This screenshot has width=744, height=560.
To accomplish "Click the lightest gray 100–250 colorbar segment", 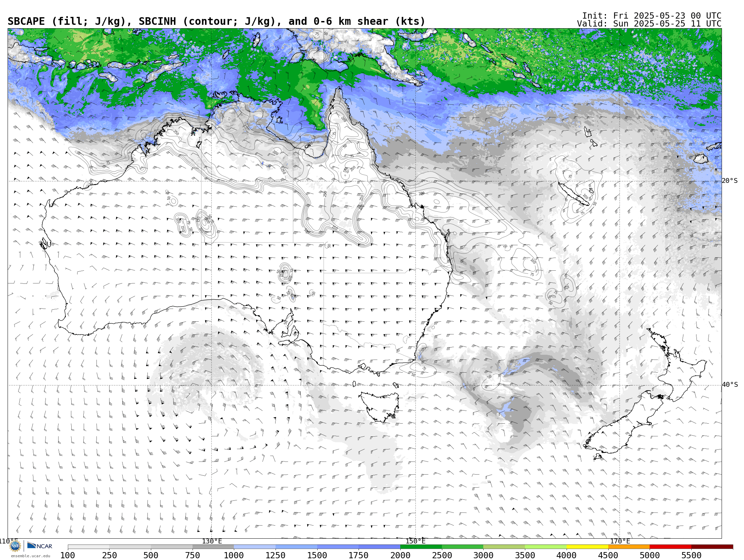I will (x=89, y=547).
